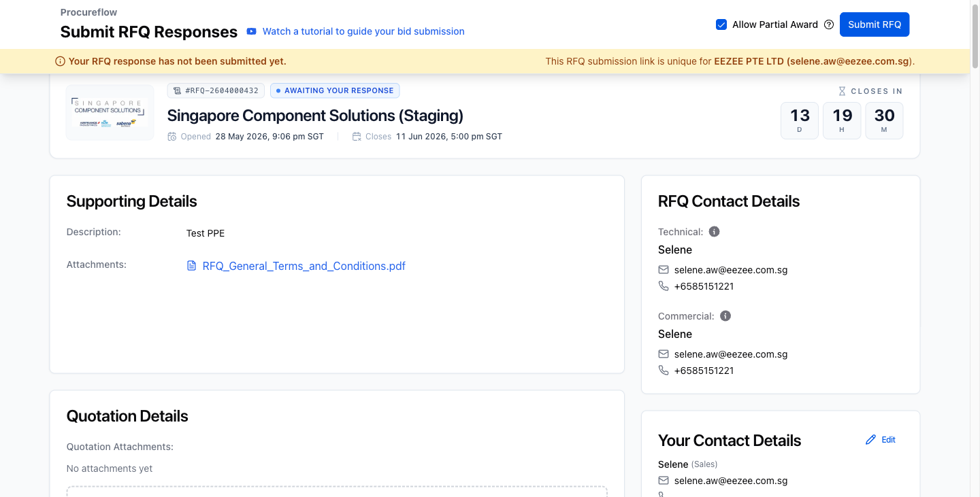Screen dimensions: 980x497
Task: Click the Supporting Details heading
Action: (x=132, y=201)
